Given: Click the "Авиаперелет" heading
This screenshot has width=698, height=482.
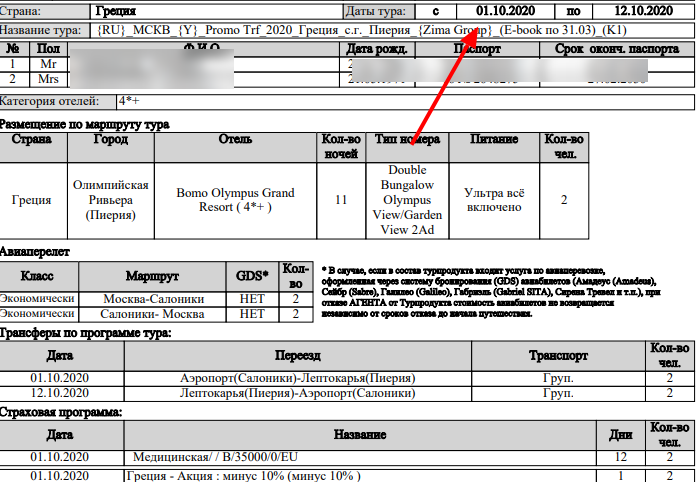Looking at the screenshot, I should tap(35, 252).
